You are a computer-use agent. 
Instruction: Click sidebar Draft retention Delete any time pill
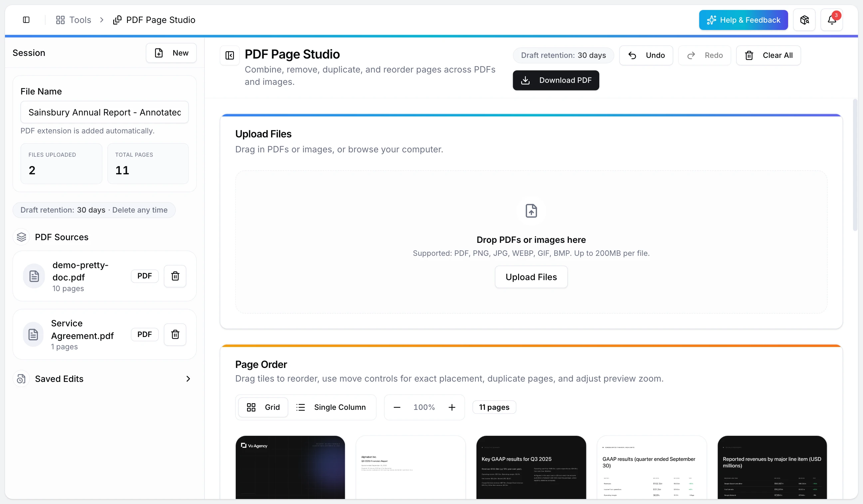94,210
